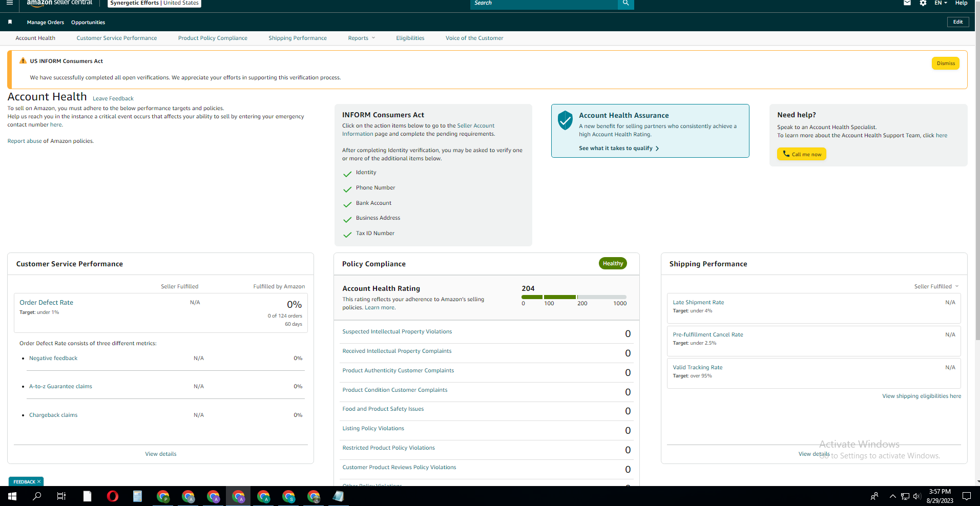
Task: Open A-to-z Guarantee claims link
Action: click(x=60, y=386)
